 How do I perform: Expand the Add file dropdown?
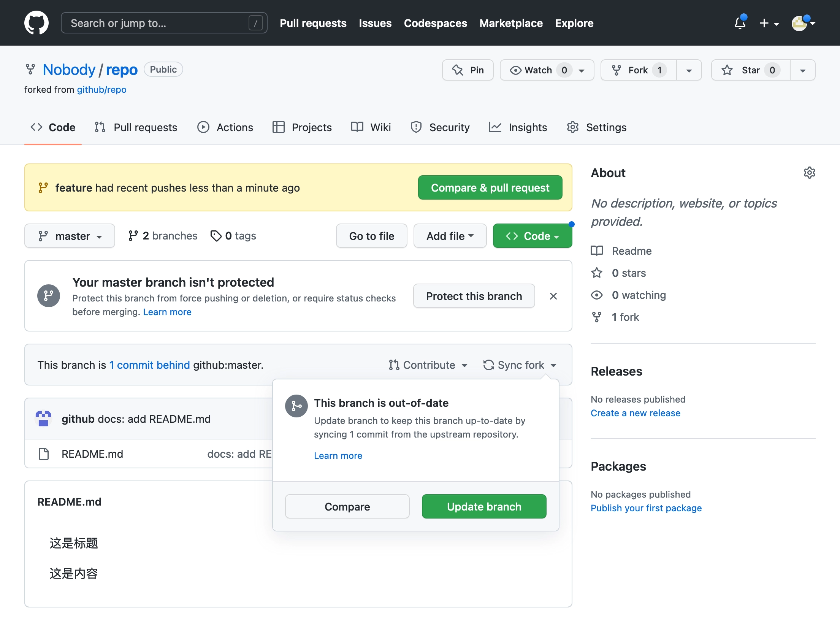(x=450, y=236)
